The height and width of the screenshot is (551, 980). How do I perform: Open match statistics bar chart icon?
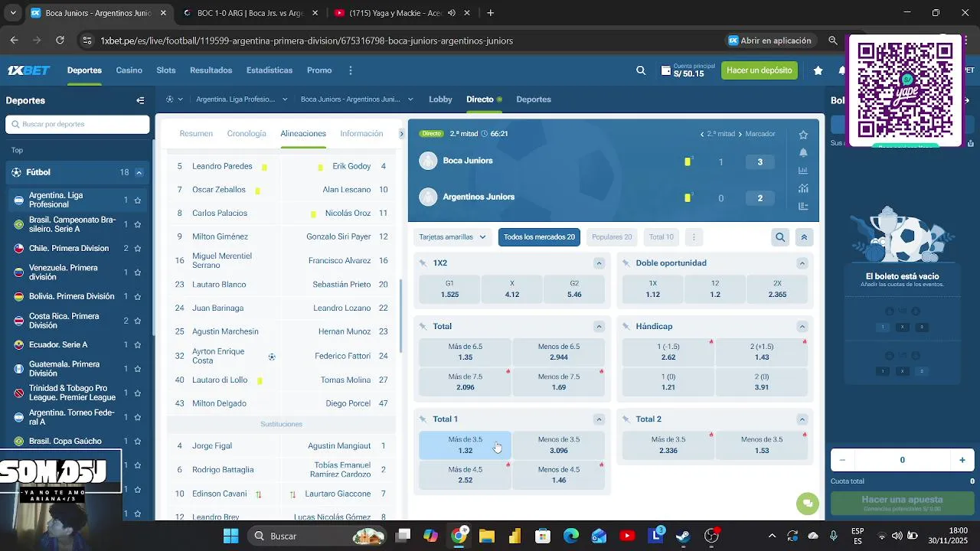click(x=803, y=171)
